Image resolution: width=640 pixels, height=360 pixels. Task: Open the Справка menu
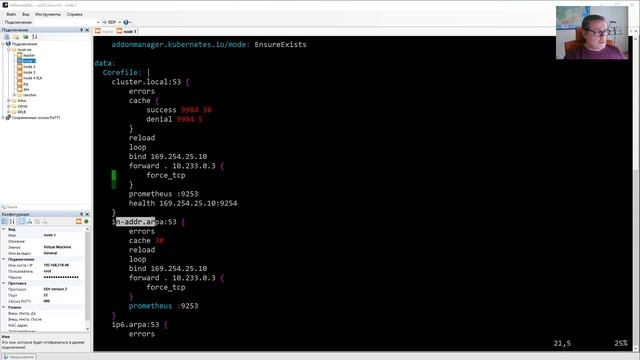click(x=74, y=14)
